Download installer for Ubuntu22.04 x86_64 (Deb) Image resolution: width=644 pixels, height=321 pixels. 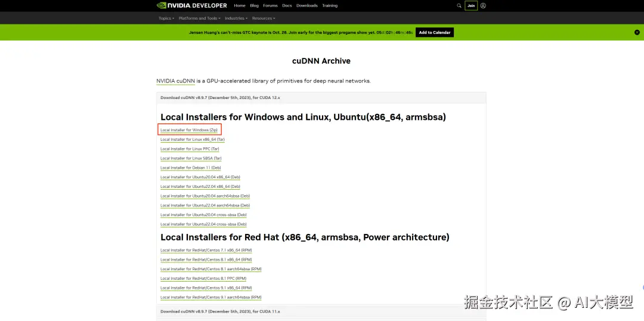tap(200, 187)
